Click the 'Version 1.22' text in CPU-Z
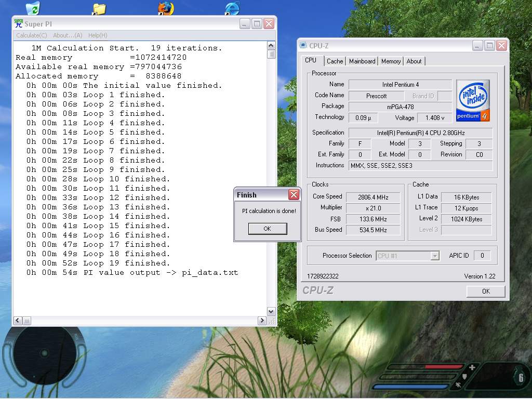This screenshot has width=532, height=399. pos(480,276)
